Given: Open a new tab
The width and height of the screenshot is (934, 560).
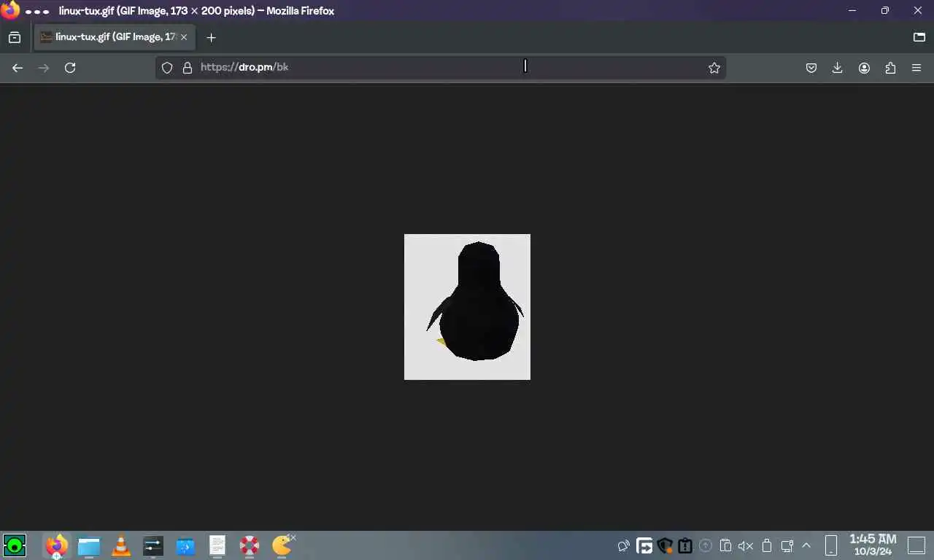Looking at the screenshot, I should [x=211, y=37].
